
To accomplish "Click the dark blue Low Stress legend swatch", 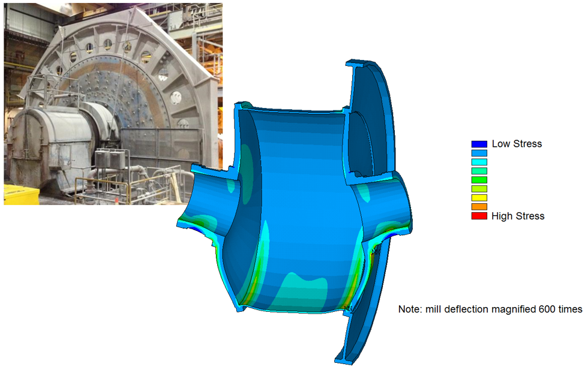I will point(479,144).
